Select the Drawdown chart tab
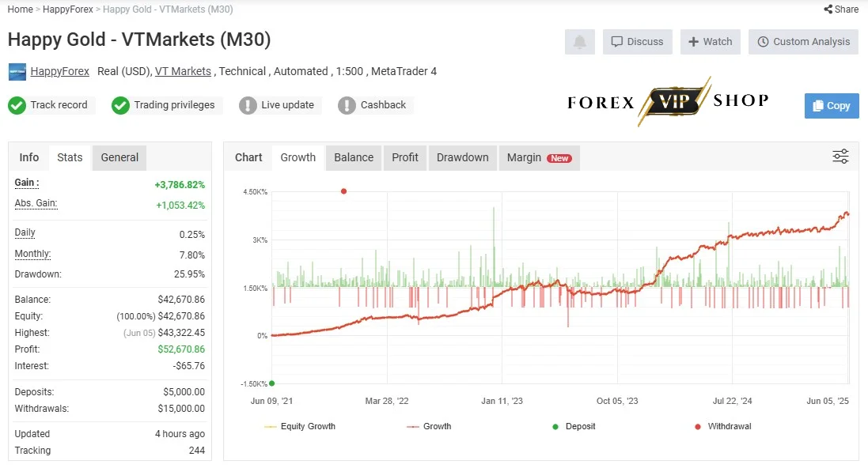 pyautogui.click(x=463, y=157)
